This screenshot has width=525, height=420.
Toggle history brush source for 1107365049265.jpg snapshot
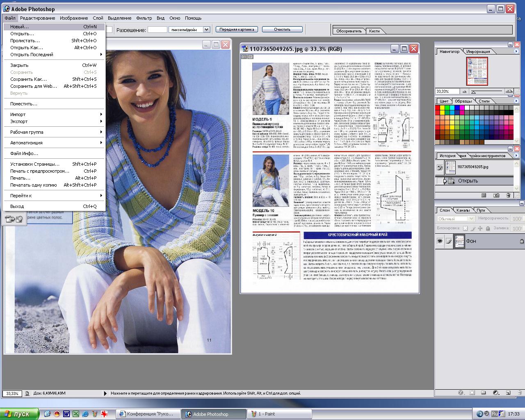tap(440, 167)
